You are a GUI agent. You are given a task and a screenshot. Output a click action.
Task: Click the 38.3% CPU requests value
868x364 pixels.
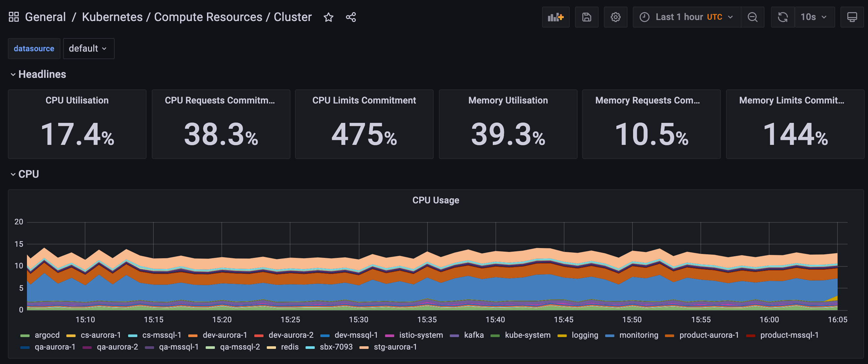coord(221,134)
